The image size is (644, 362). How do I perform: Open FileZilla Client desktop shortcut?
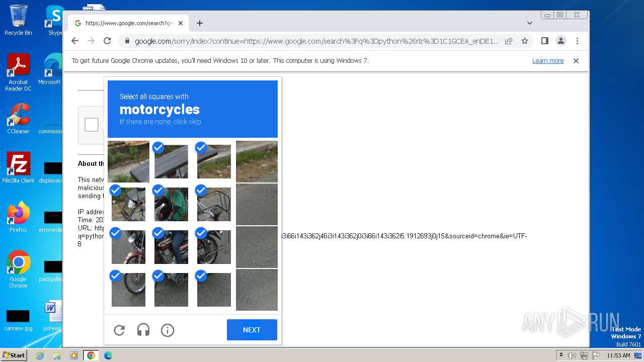tap(18, 167)
